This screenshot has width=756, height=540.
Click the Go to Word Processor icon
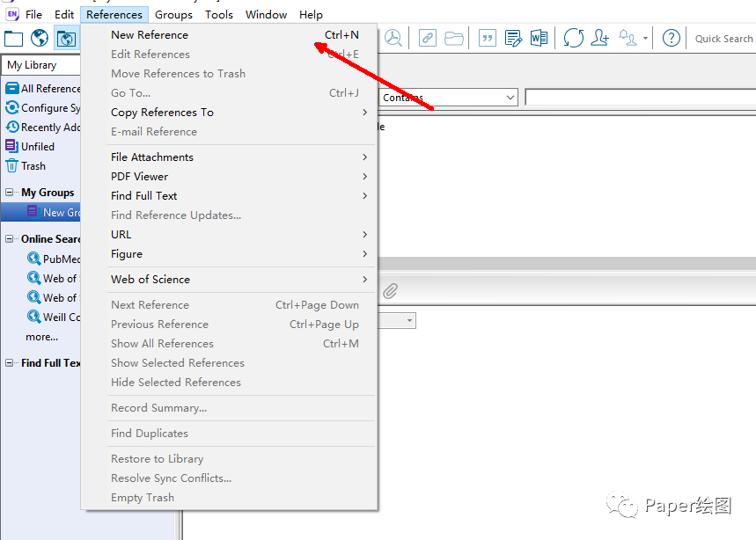539,38
